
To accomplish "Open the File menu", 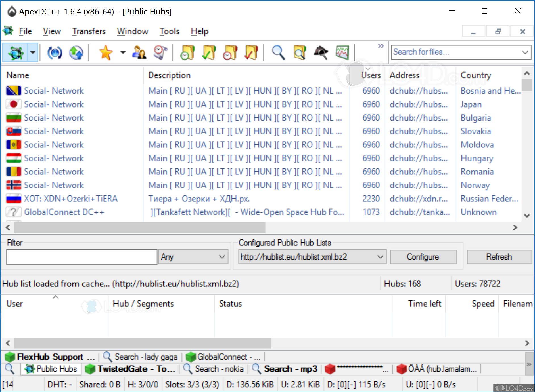I will coord(25,31).
